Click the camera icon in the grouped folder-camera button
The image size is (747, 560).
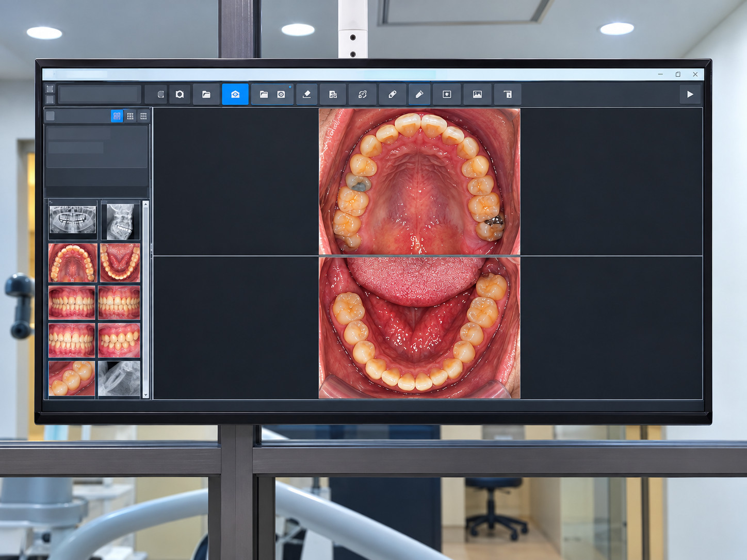coord(281,94)
